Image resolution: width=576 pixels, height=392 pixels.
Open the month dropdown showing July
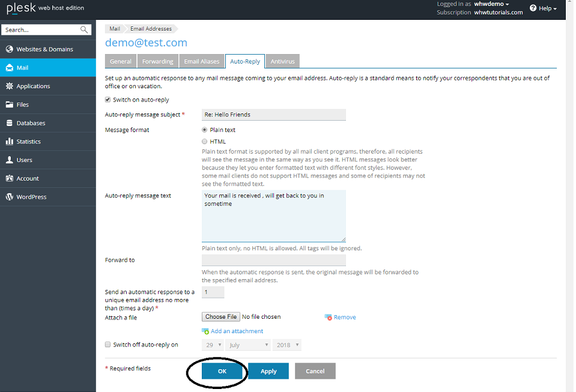tap(249, 345)
